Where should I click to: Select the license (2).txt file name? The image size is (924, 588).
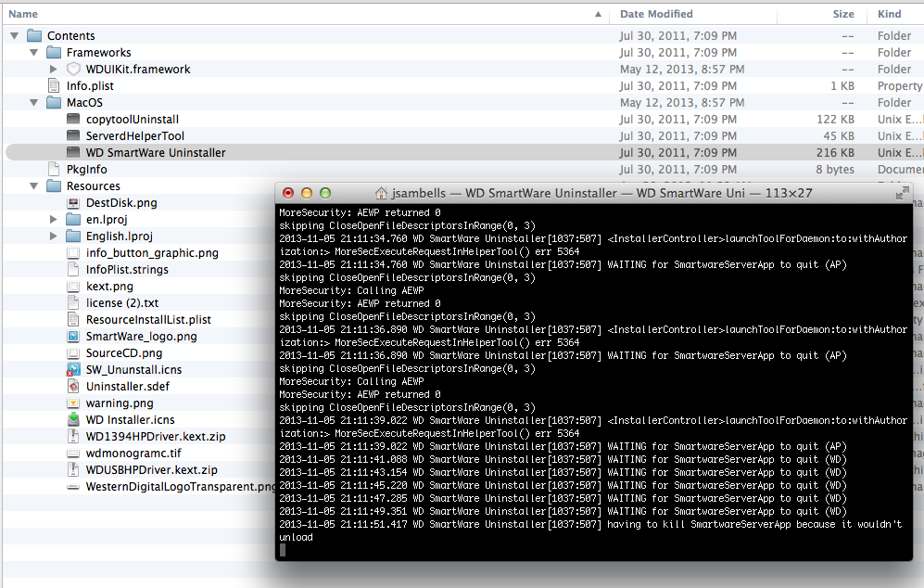[122, 303]
